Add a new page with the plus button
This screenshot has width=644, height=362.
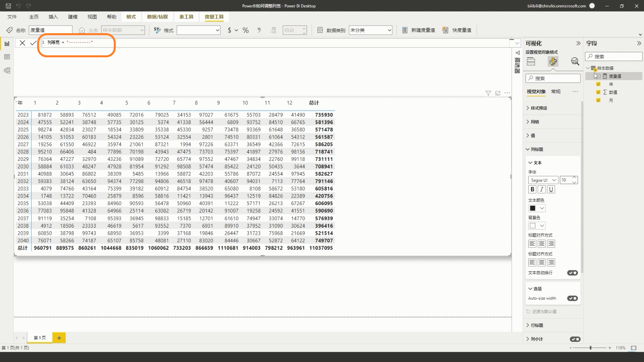click(x=59, y=338)
